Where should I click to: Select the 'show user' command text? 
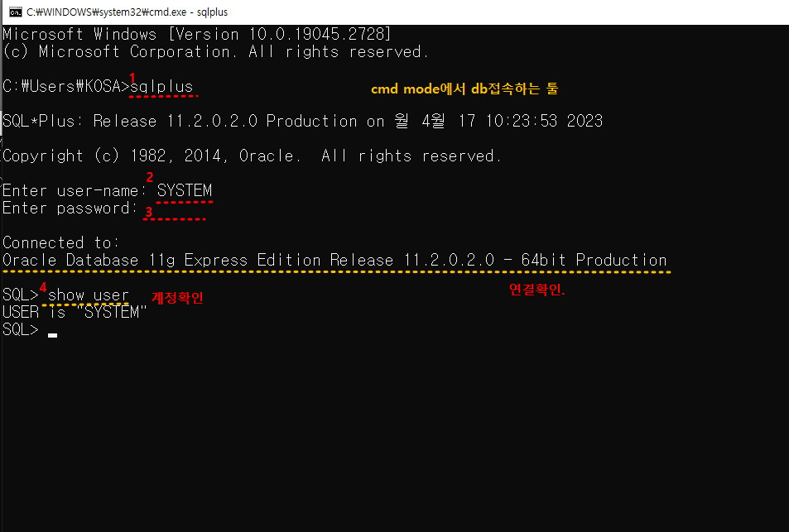(x=88, y=295)
